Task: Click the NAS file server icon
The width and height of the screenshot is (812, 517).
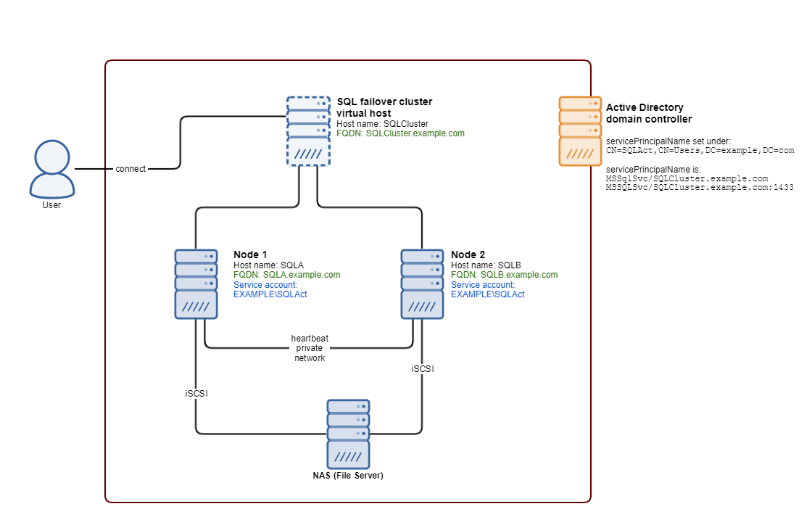Action: (x=347, y=434)
